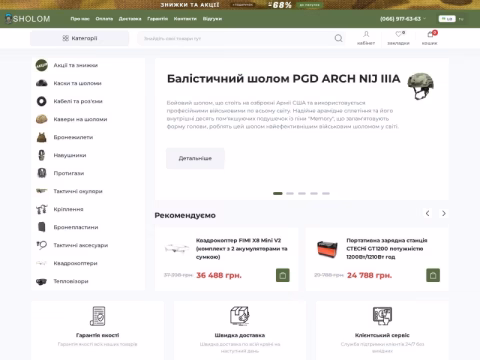Open the Акції та знижки category link
Viewport: 480px width, 360px height.
76,65
